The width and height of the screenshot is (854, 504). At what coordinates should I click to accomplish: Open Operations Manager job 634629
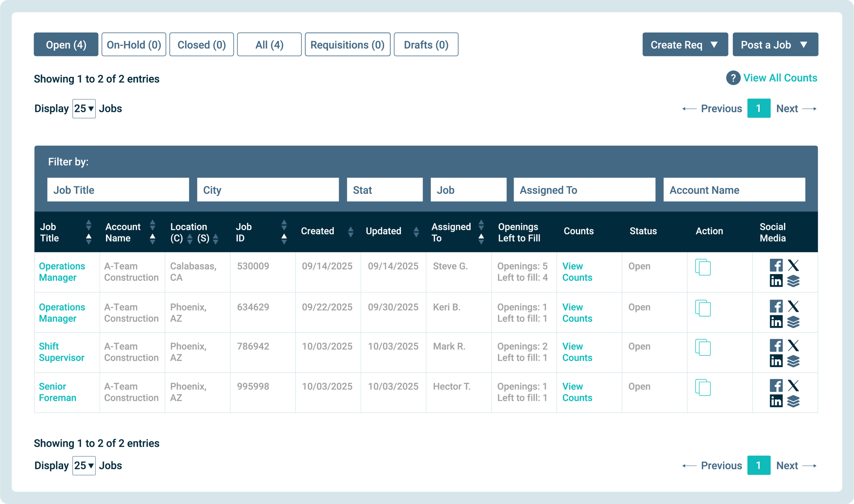pos(62,313)
